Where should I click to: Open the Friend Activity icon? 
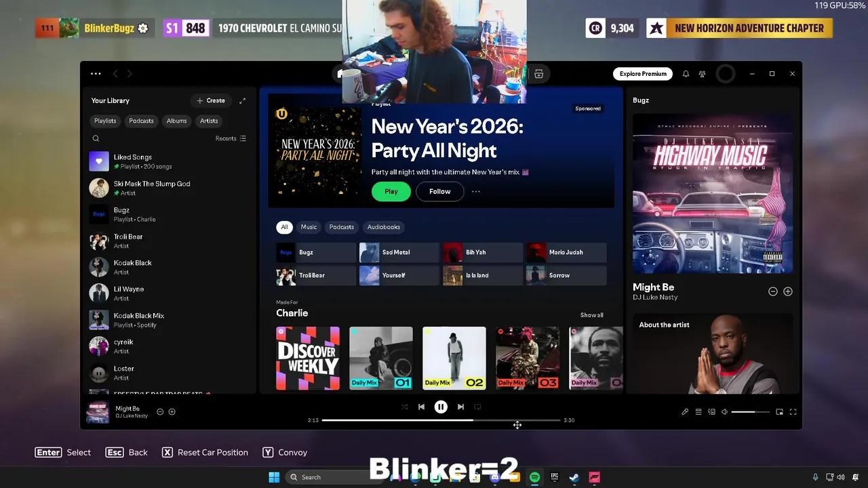point(702,74)
